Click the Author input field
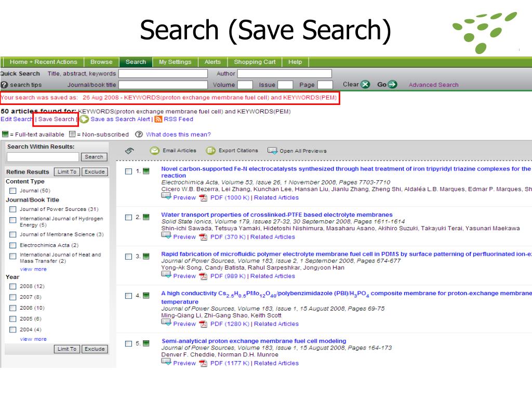Screen dimensions: 532x399 click(x=284, y=74)
